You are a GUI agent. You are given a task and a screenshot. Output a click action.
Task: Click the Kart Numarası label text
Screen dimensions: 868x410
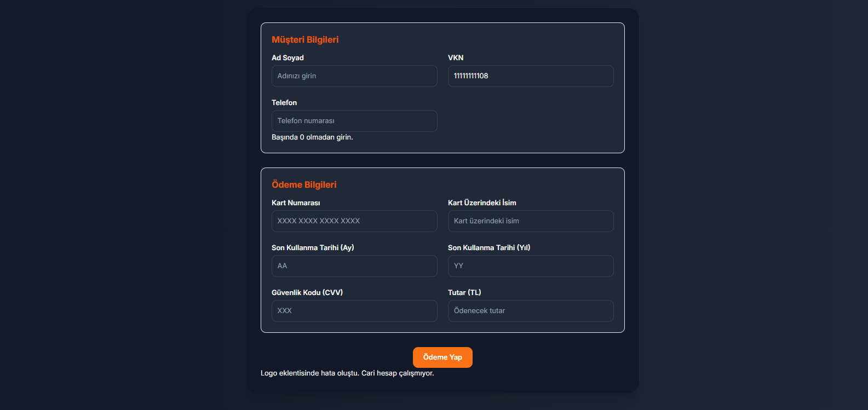coord(296,203)
